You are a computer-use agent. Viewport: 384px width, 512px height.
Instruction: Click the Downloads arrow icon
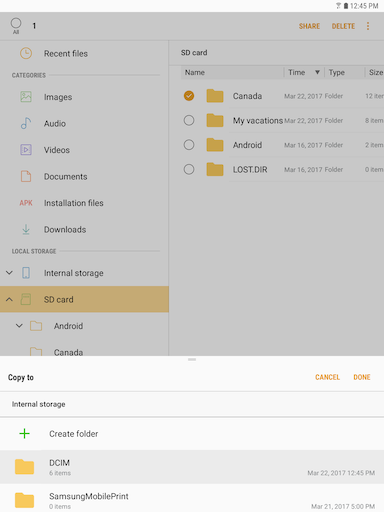[26, 229]
